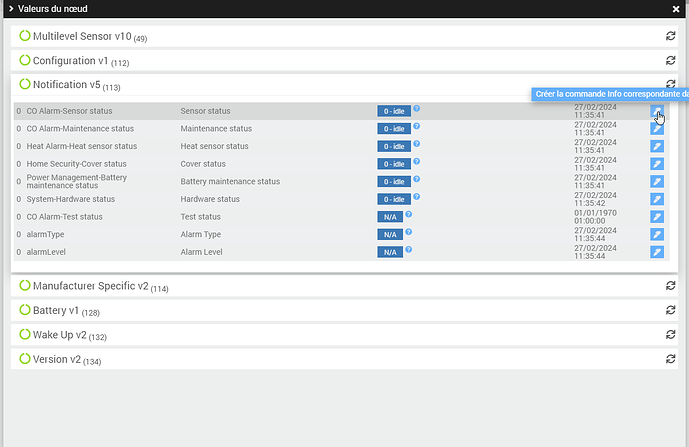Refresh the Multilevel Sensor v10 values

(x=670, y=36)
